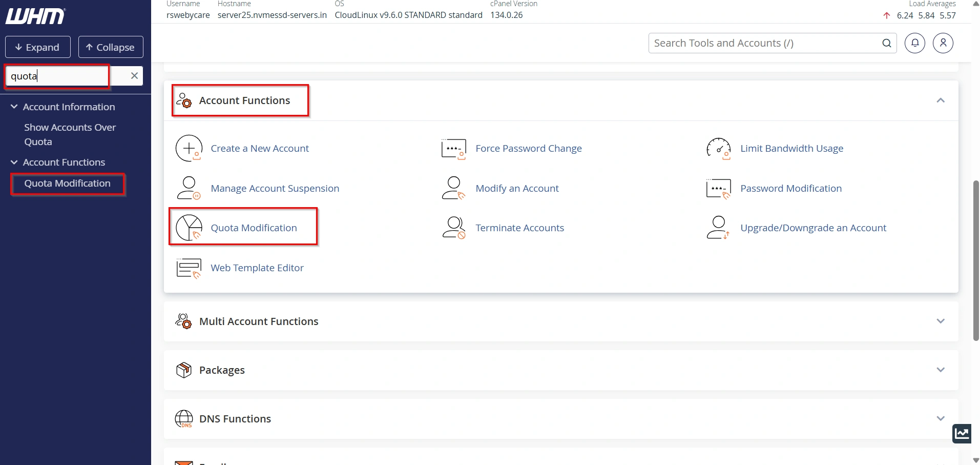Collapse sidebar Account Functions group
980x465 pixels.
[x=14, y=162]
